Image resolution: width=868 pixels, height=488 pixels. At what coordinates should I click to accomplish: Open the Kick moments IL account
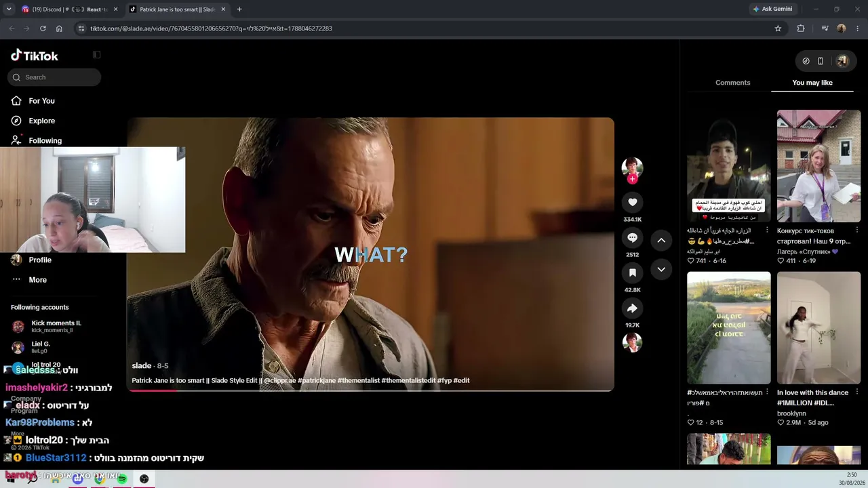tap(56, 326)
